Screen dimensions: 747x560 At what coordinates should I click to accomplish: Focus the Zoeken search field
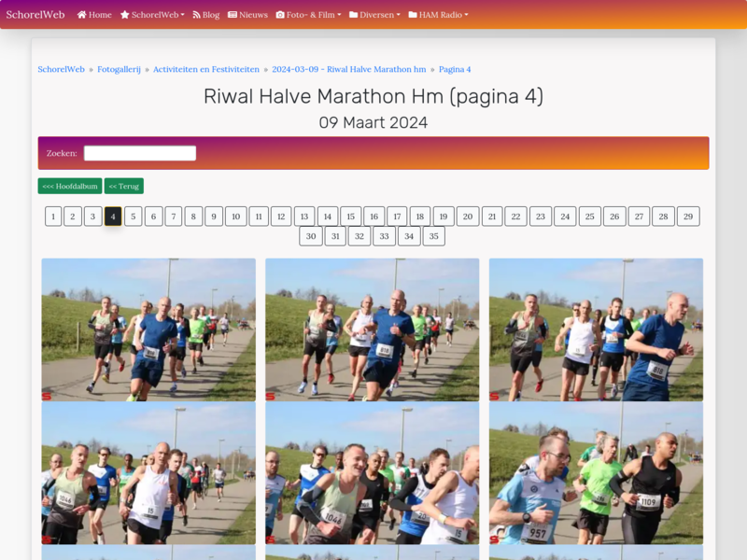point(140,153)
